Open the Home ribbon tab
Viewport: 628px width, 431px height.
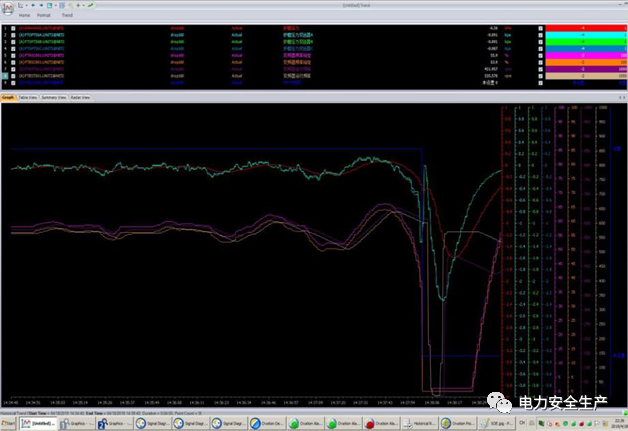tap(24, 16)
